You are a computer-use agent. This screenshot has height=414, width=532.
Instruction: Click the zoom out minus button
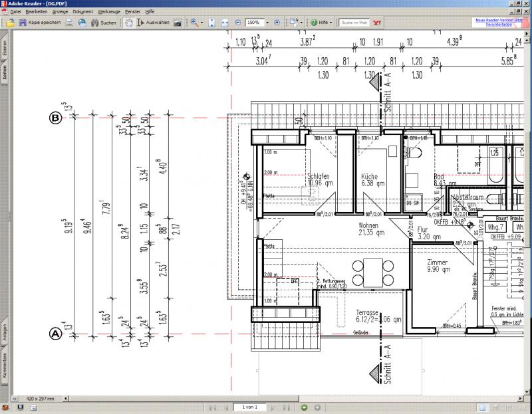click(238, 23)
